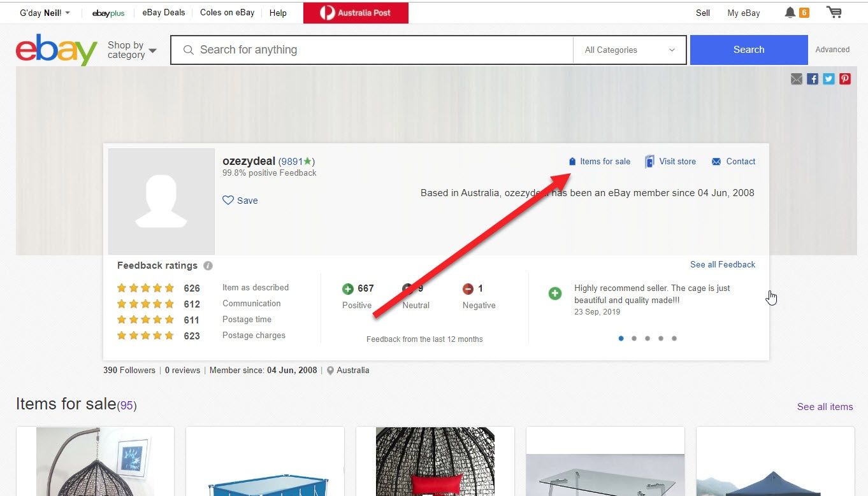The height and width of the screenshot is (496, 868).
Task: Open the shopping cart icon
Action: (834, 12)
